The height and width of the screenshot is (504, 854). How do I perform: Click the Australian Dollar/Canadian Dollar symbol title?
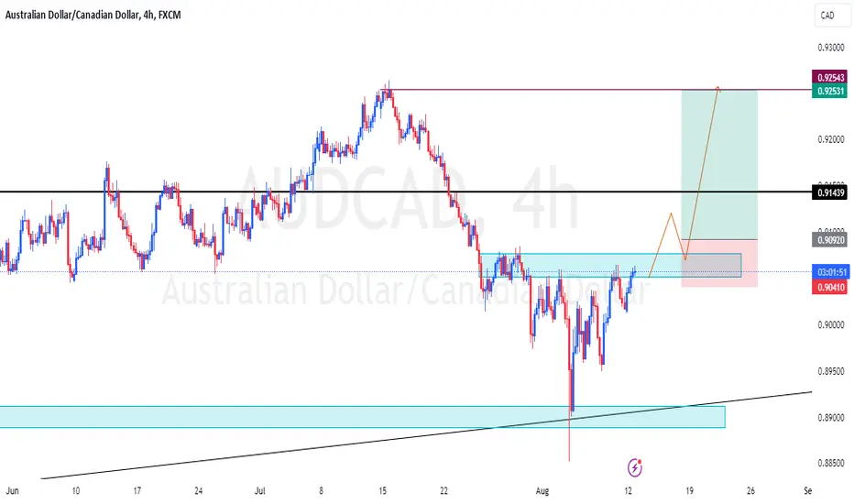point(71,15)
